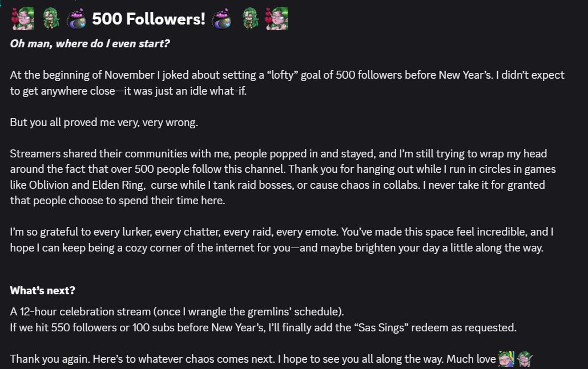The height and width of the screenshot is (369, 588).
Task: Click the final emote ending the message
Action: coord(525,359)
